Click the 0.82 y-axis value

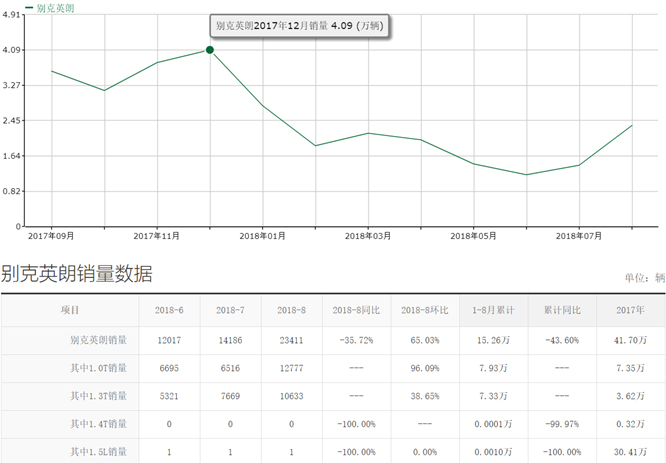(x=11, y=191)
